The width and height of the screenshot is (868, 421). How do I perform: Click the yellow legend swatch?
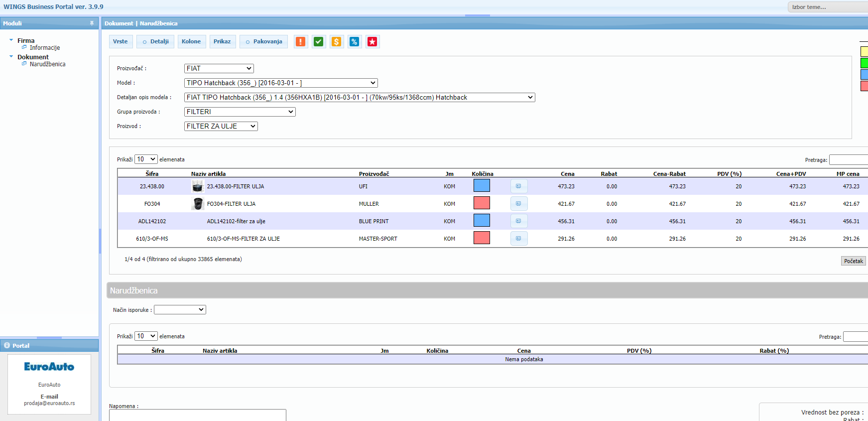pyautogui.click(x=865, y=51)
